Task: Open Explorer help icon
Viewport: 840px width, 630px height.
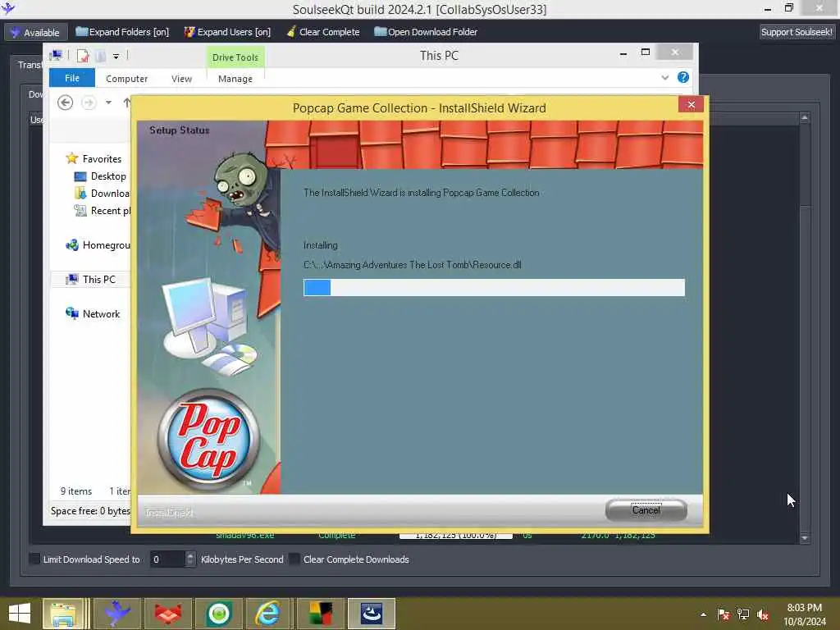Action: [683, 78]
